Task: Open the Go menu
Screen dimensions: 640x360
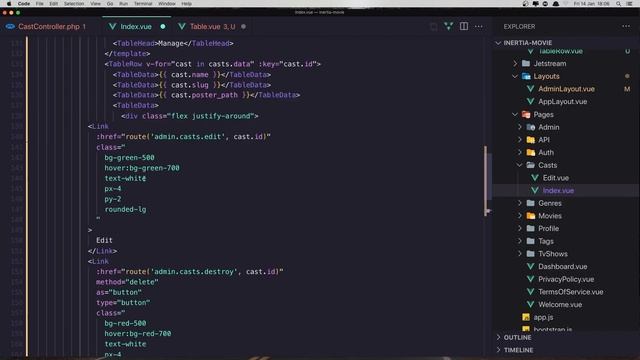Action: point(110,4)
